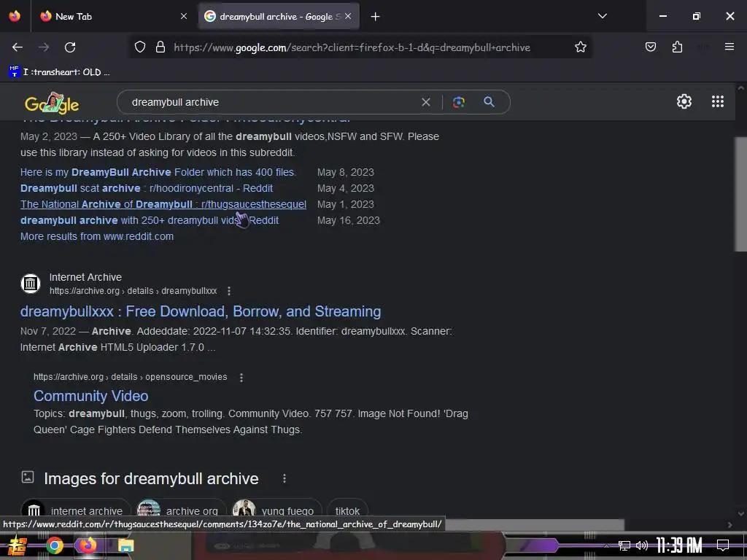Image resolution: width=747 pixels, height=560 pixels.
Task: Reload the current page
Action: (70, 47)
